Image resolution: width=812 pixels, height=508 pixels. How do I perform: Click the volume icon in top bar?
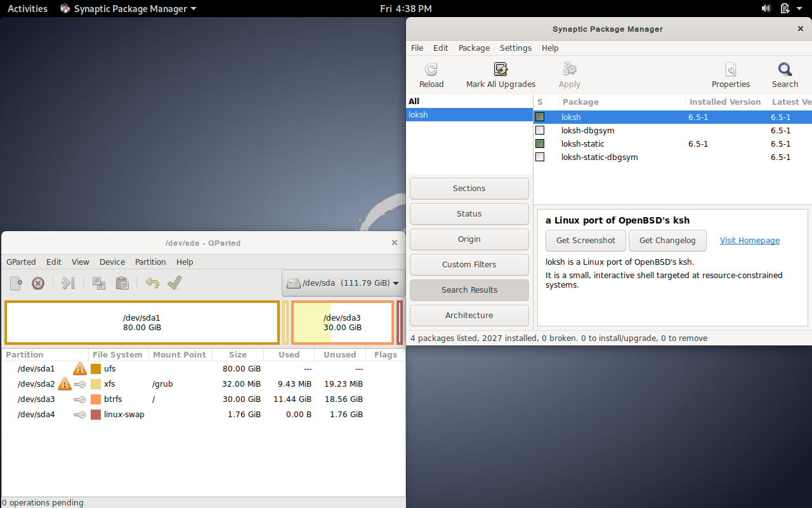pyautogui.click(x=766, y=8)
